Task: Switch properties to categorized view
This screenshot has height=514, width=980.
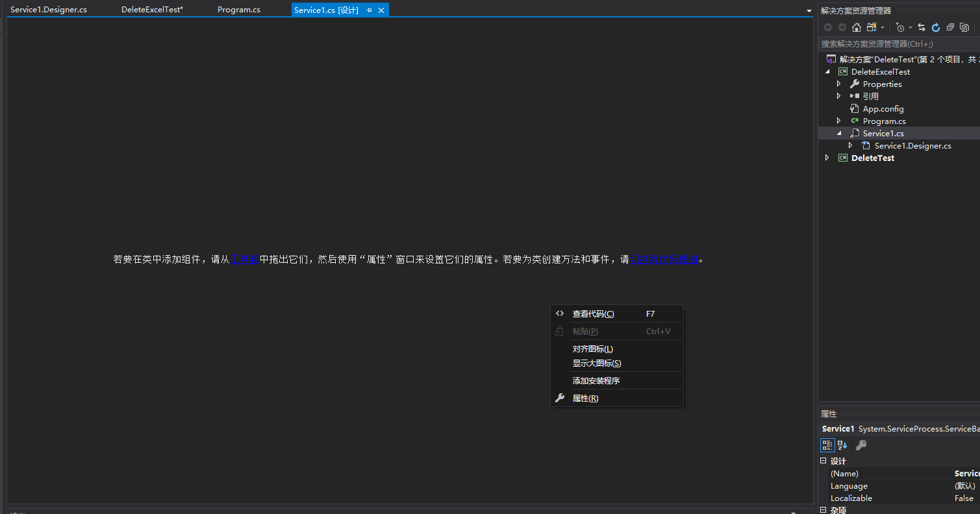Action: (827, 445)
